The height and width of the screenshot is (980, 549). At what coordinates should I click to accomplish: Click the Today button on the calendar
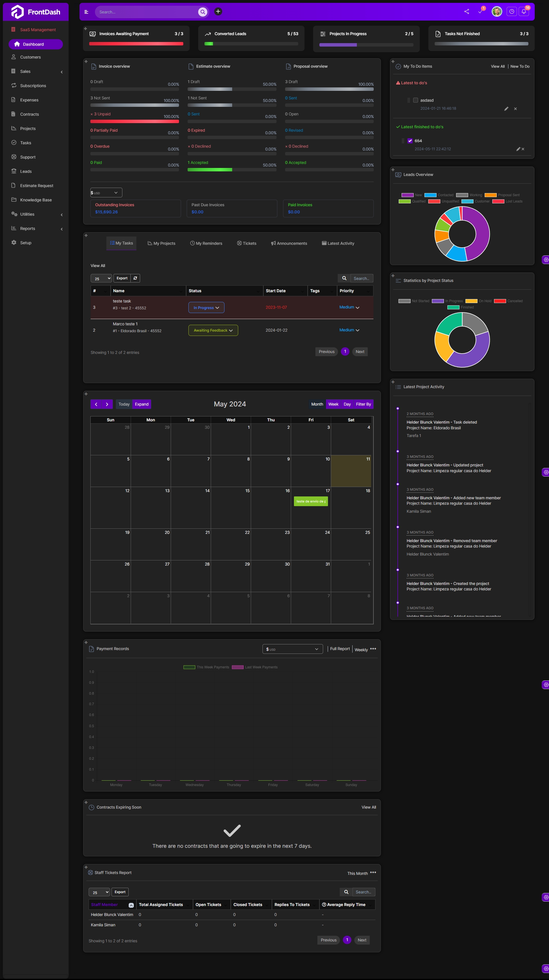point(124,404)
